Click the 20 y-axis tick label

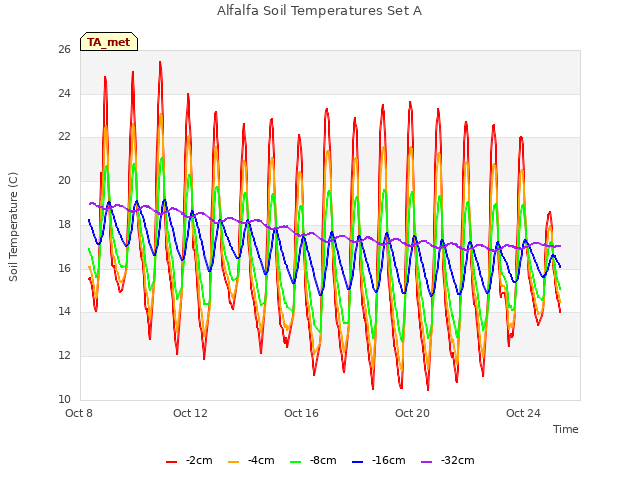64,181
